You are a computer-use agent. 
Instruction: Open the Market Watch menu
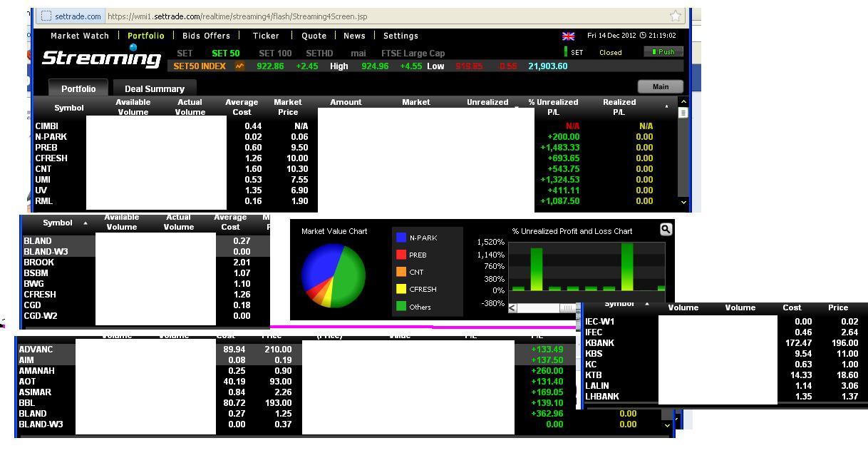click(x=80, y=36)
